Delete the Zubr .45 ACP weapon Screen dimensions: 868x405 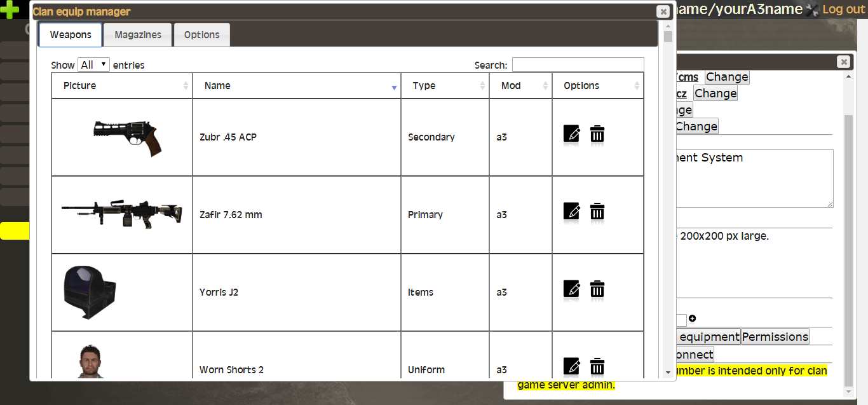[597, 134]
